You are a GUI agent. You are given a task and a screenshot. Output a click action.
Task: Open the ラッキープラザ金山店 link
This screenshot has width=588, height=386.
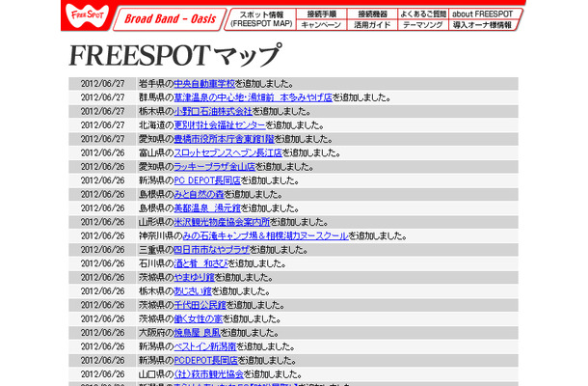point(215,167)
